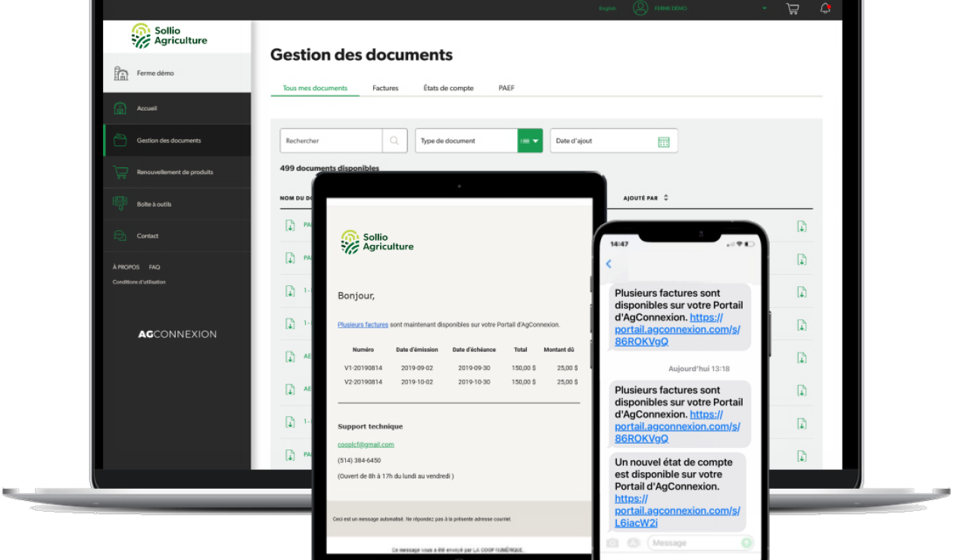The image size is (969, 560).
Task: Open the notifications bell icon
Action: pos(825,8)
